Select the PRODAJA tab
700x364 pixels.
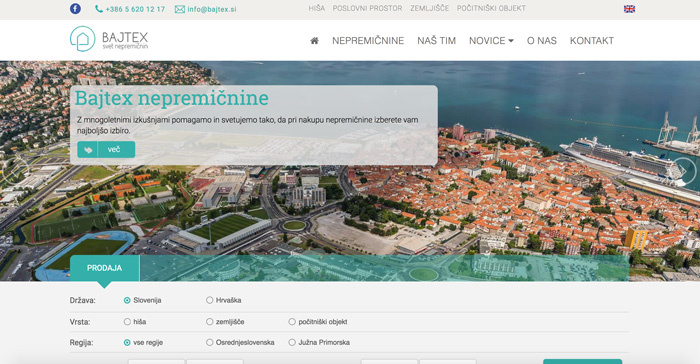104,268
